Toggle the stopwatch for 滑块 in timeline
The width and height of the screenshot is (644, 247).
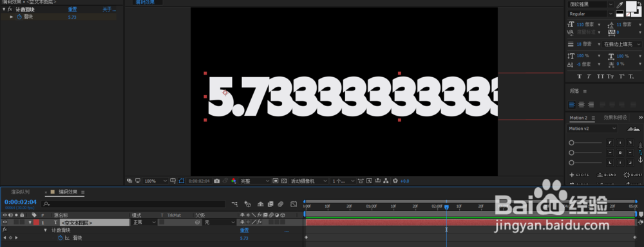click(x=61, y=237)
